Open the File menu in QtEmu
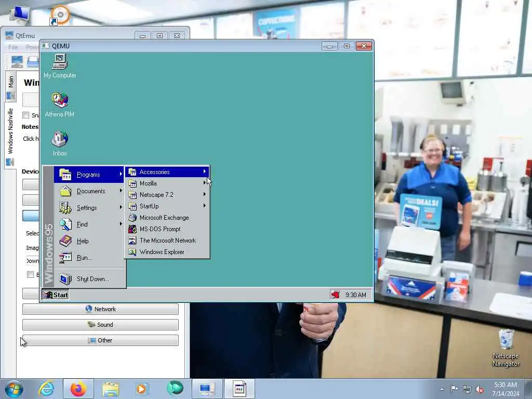 click(x=13, y=47)
